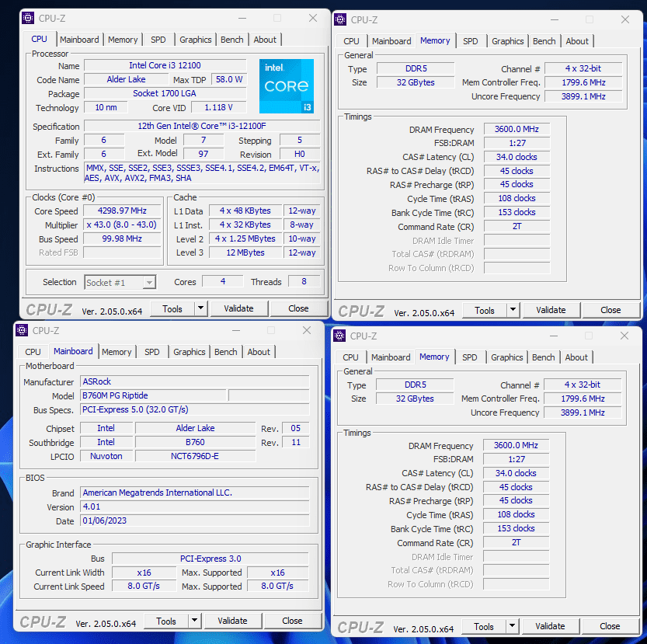Click the CPU-Z app icon in the CPU window title bar
647x644 pixels.
point(28,18)
